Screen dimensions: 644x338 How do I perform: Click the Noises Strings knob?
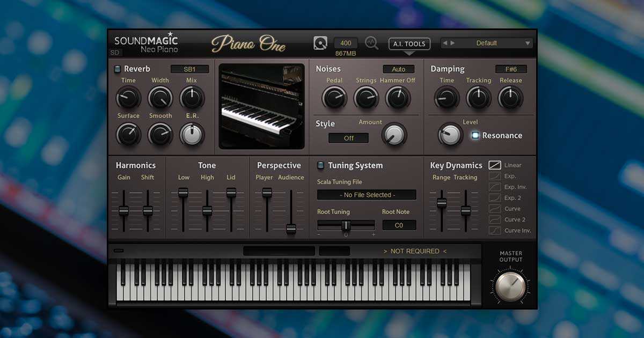pyautogui.click(x=366, y=98)
